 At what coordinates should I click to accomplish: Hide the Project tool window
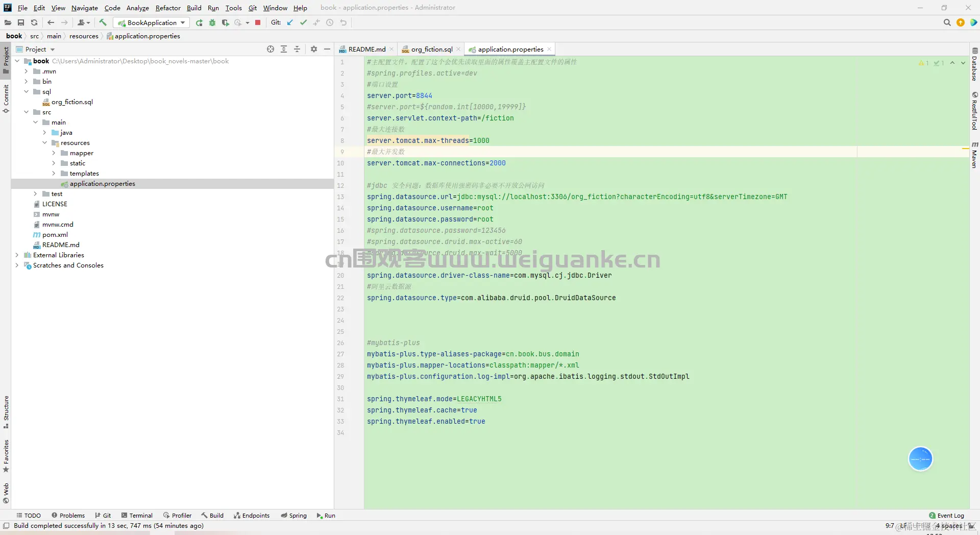coord(327,49)
